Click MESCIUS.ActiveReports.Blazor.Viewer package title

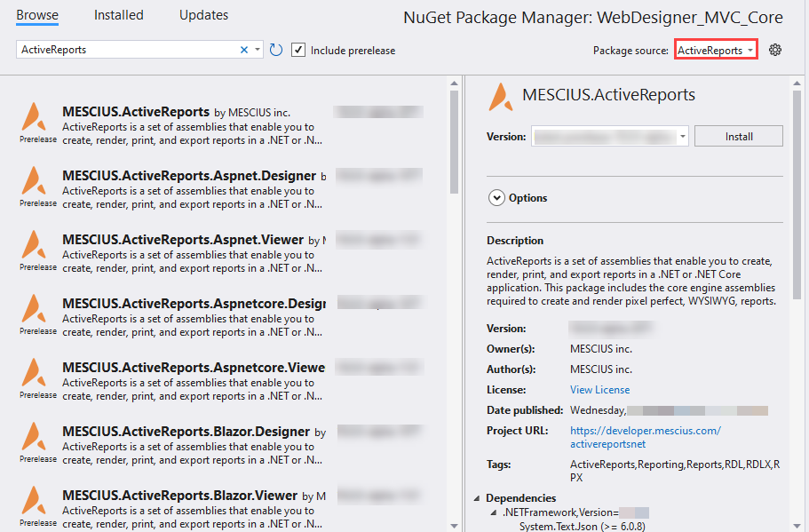180,496
